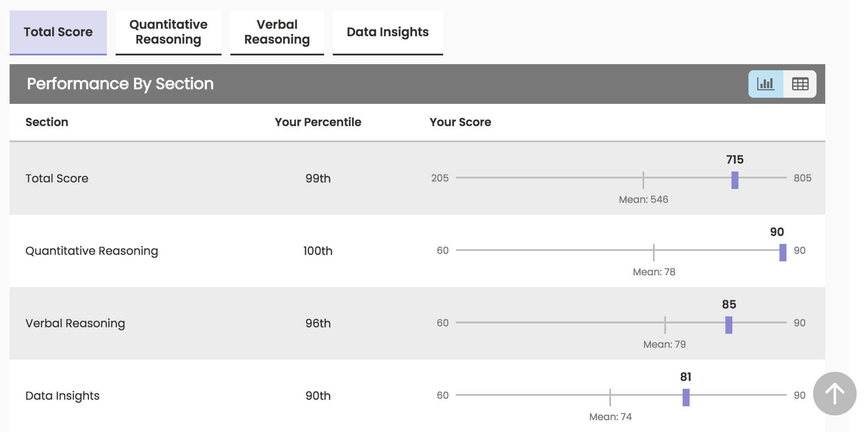The height and width of the screenshot is (432, 868).
Task: Click the Quantitative Reasoning mean tick mark
Action: (x=654, y=252)
